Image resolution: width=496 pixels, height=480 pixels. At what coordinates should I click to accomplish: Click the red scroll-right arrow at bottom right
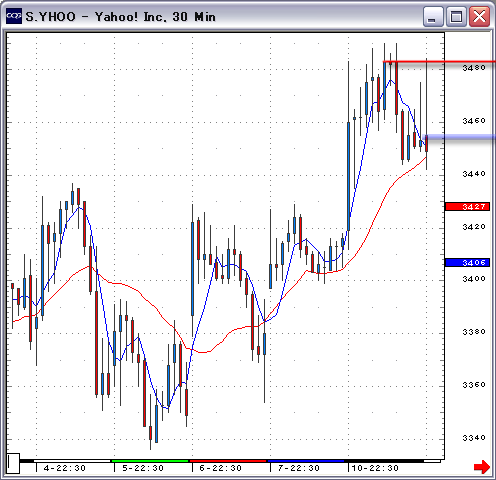tap(482, 466)
